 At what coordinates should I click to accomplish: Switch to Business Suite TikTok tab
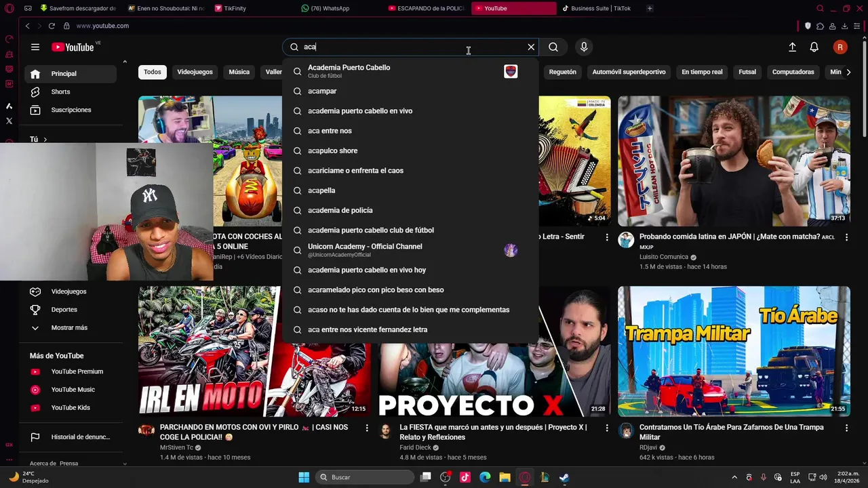click(599, 9)
